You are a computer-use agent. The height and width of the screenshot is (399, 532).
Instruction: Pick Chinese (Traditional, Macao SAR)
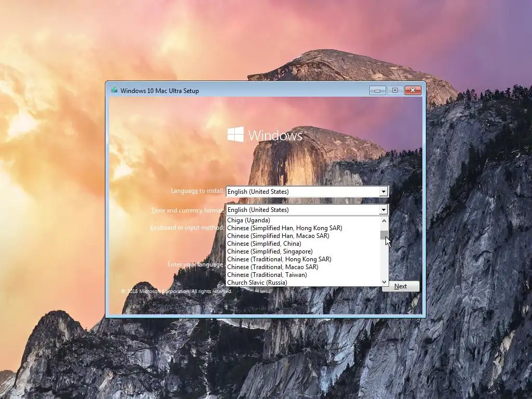coord(303,267)
